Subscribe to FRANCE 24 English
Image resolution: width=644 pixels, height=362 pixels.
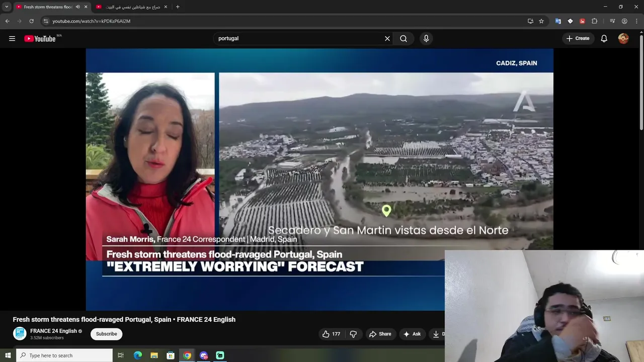point(107,334)
